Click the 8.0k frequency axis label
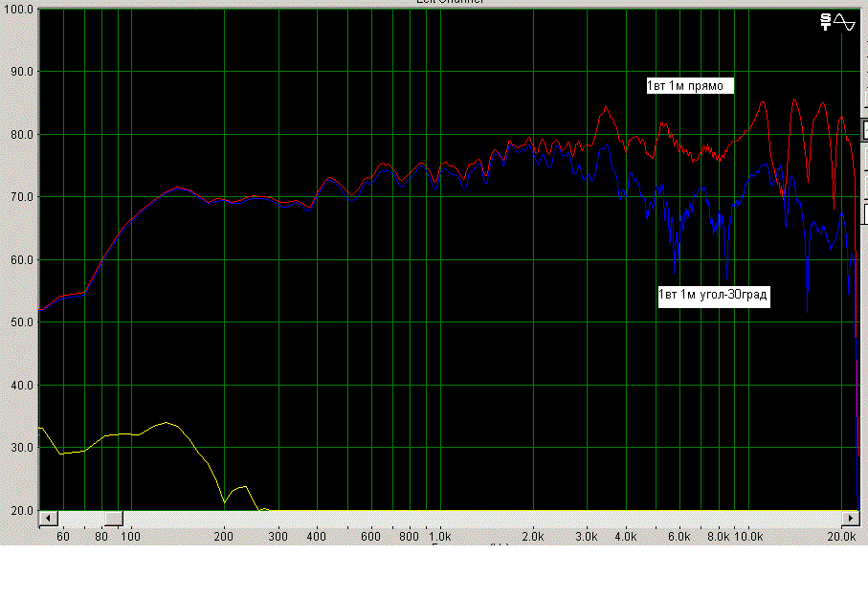 [718, 537]
